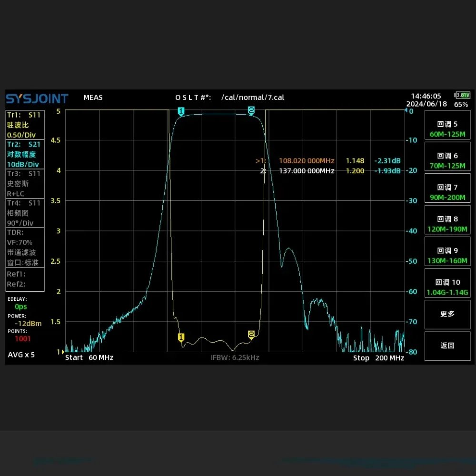The height and width of the screenshot is (476, 476).
Task: Select trace Tr1 S11 SWR panel
Action: point(25,125)
